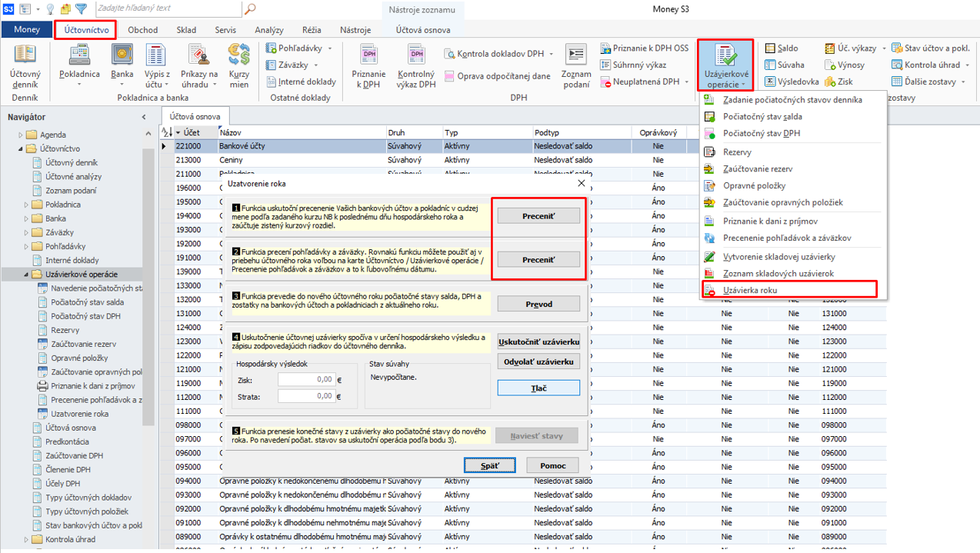Select Účtová osnova in Navigátor tree

point(71,428)
